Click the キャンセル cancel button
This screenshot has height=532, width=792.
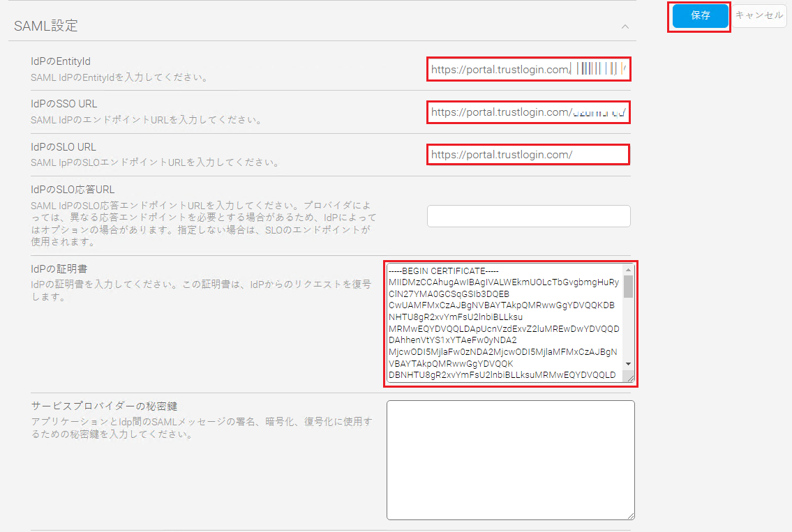pyautogui.click(x=759, y=15)
